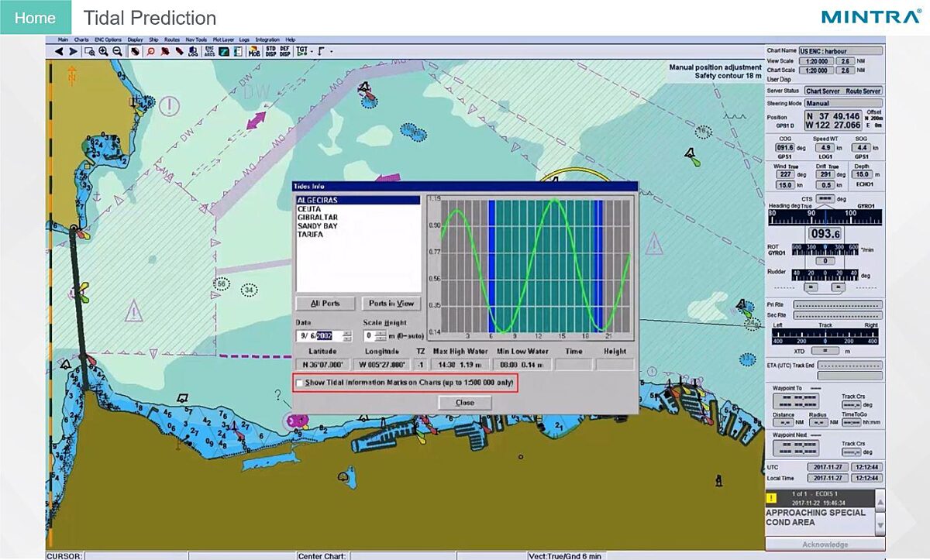The width and height of the screenshot is (930, 560).
Task: Click the ENC ARES toolbar icon
Action: click(x=209, y=51)
